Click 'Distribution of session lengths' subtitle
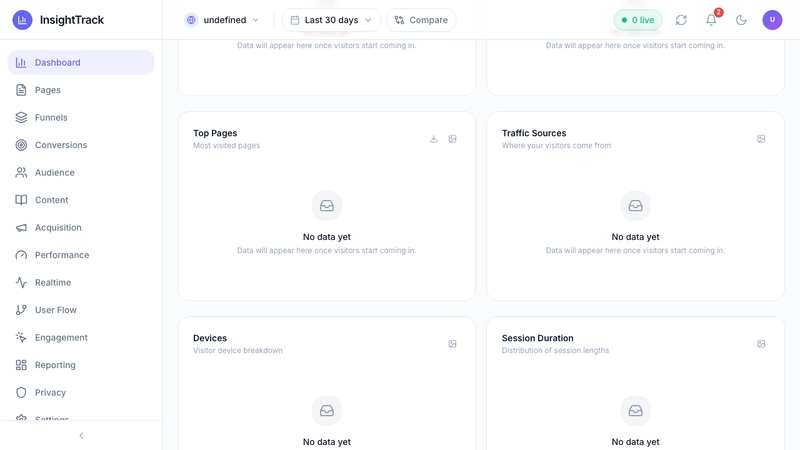The width and height of the screenshot is (800, 450). (555, 351)
